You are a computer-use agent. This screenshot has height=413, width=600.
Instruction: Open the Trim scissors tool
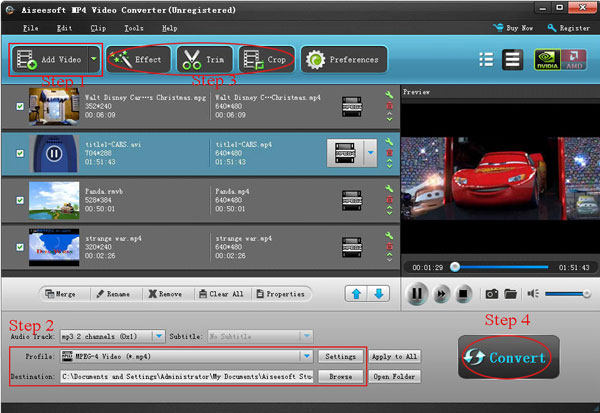pyautogui.click(x=204, y=59)
